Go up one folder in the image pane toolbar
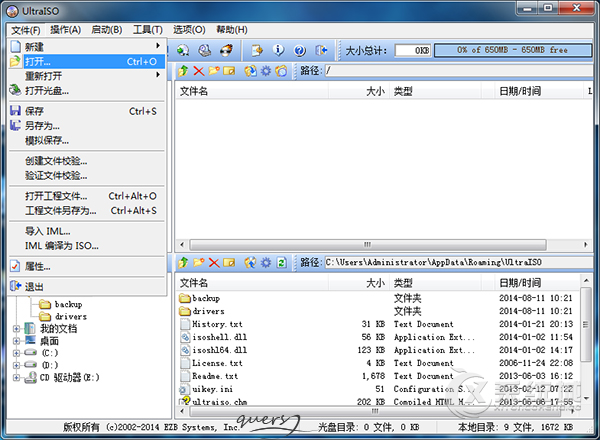 (x=183, y=71)
